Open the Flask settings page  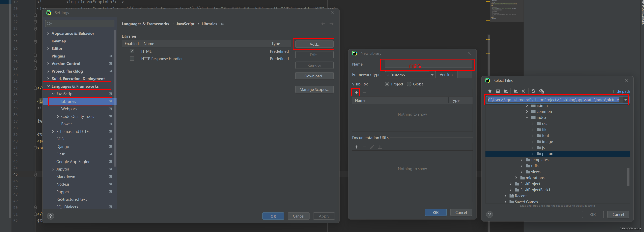61,154
